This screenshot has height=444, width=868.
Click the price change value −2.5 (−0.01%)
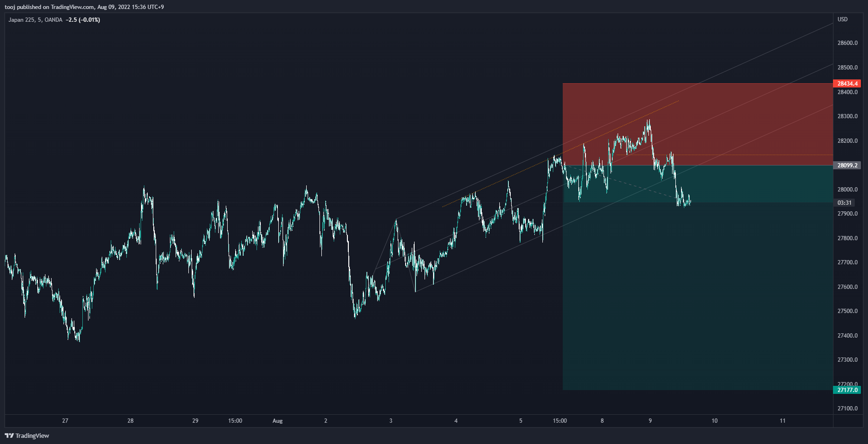pos(83,20)
